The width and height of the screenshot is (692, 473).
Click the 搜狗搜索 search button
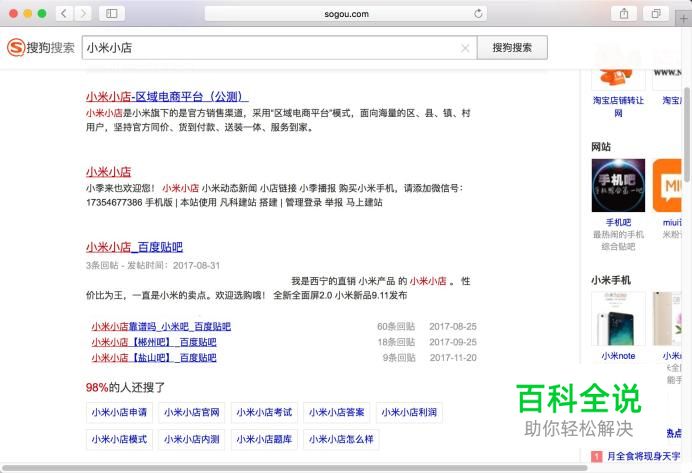point(512,48)
